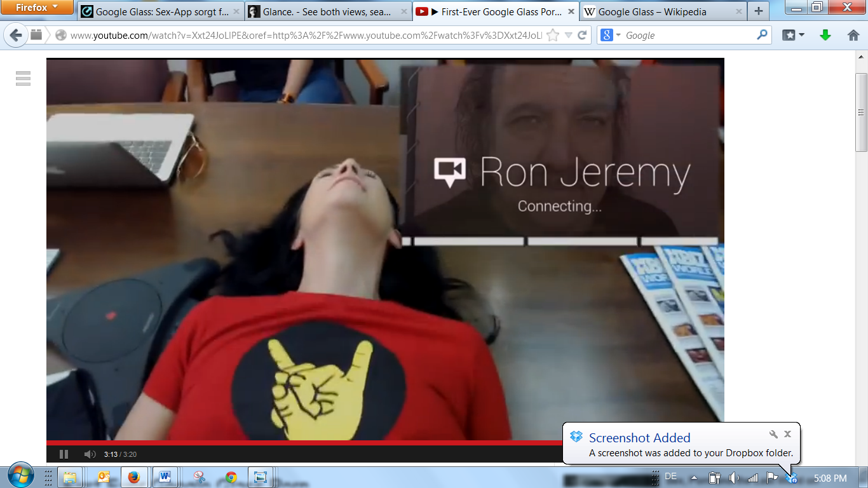Show hidden tray icons arrow
The height and width of the screenshot is (488, 868).
coord(694,478)
